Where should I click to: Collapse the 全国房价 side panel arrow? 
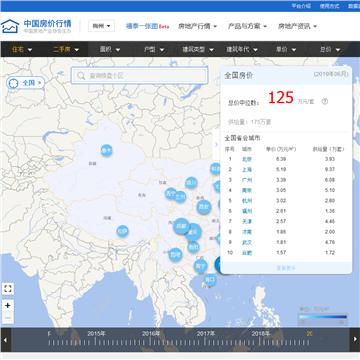click(216, 145)
